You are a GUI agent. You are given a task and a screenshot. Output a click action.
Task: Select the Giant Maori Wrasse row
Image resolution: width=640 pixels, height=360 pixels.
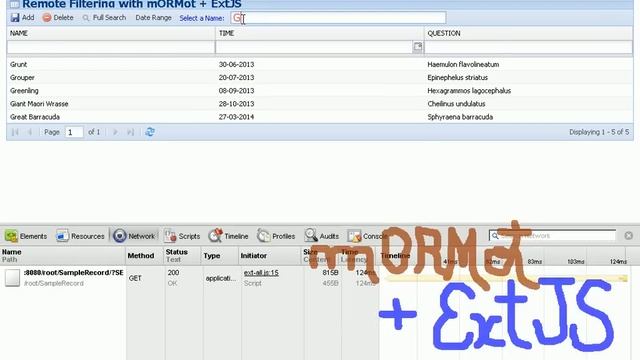coord(320,104)
